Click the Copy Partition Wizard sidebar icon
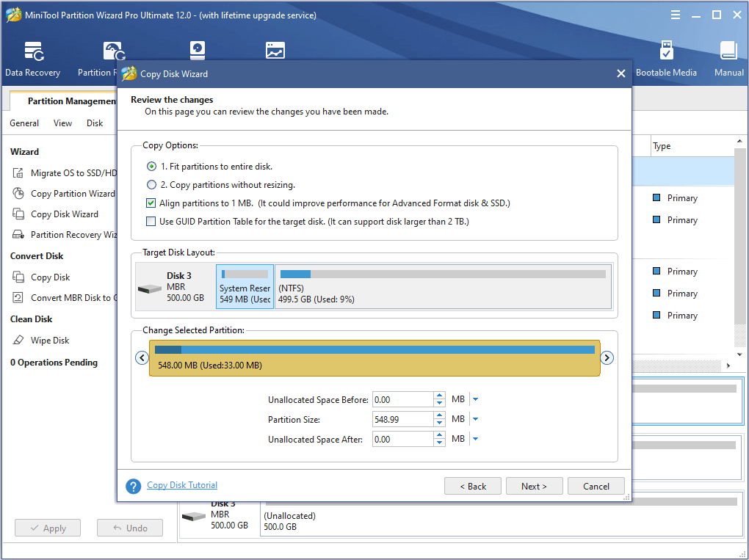The width and height of the screenshot is (749, 560). pos(18,193)
